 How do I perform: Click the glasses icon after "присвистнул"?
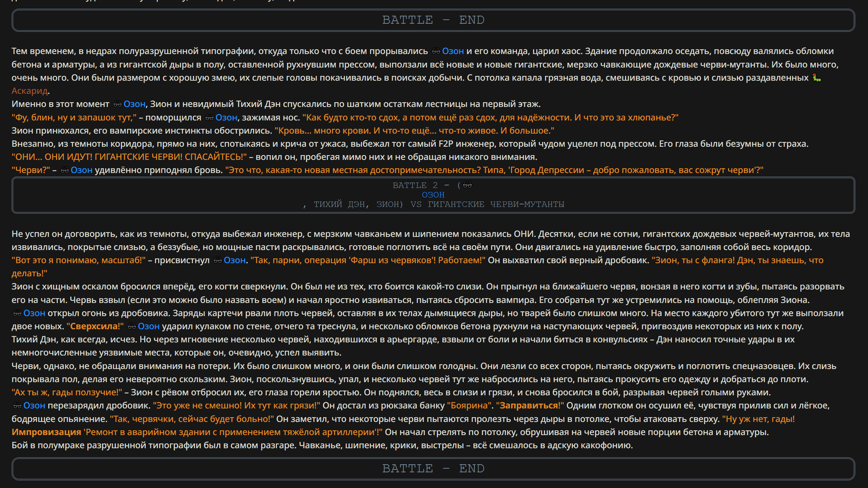pyautogui.click(x=218, y=260)
